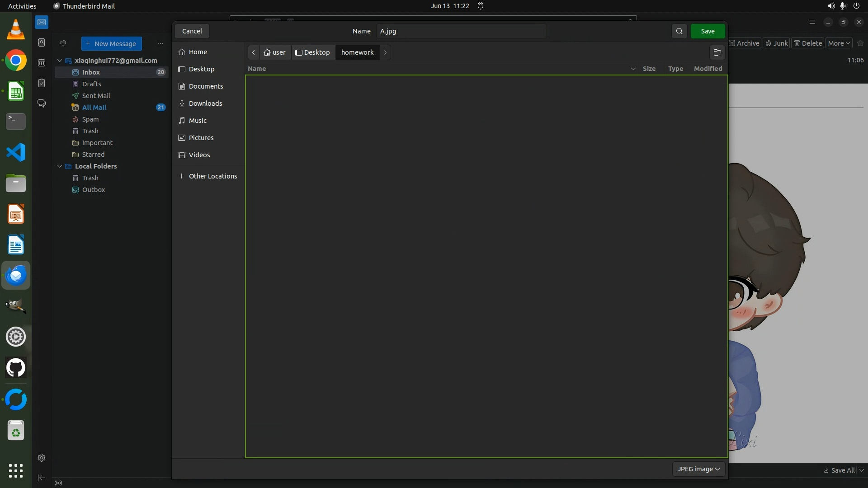This screenshot has width=868, height=488.
Task: Select Downloads in the places sidebar
Action: 205,103
